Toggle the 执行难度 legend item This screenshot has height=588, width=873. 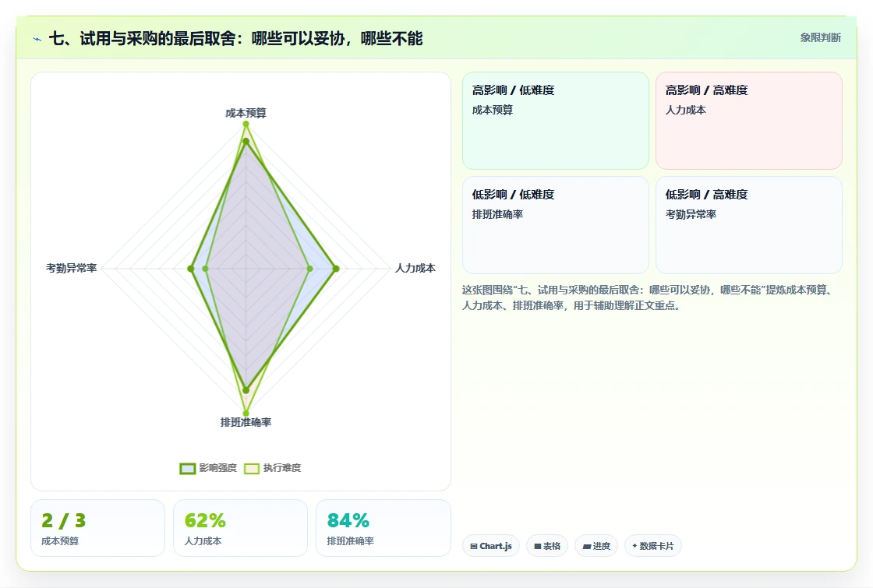(273, 468)
